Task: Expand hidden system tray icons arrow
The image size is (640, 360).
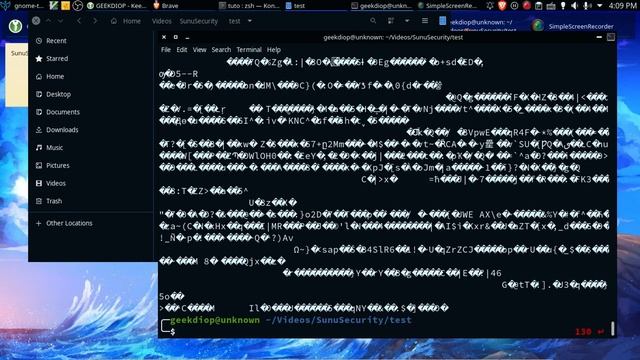Action: coord(600,6)
